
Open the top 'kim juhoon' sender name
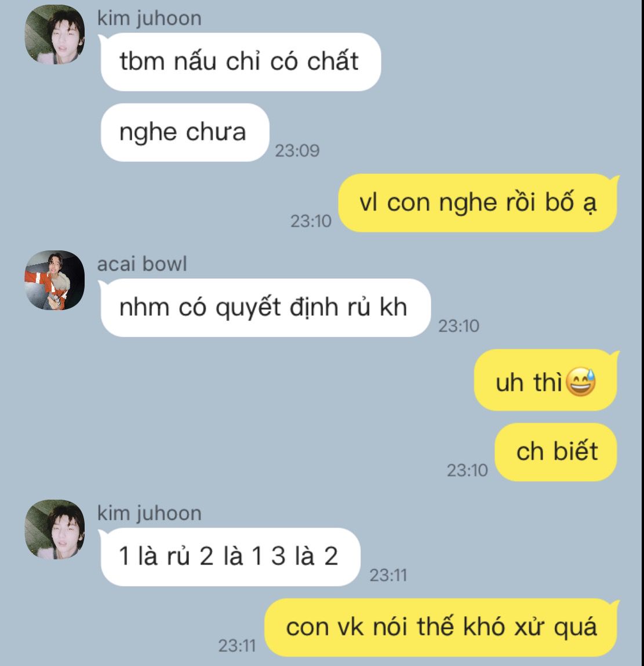pyautogui.click(x=149, y=19)
